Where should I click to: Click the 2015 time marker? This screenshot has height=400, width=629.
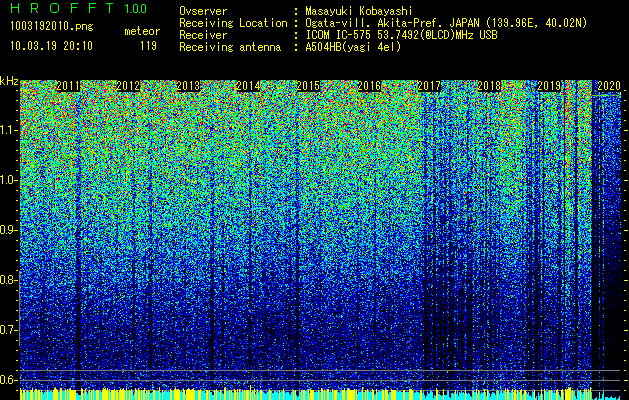pos(308,86)
